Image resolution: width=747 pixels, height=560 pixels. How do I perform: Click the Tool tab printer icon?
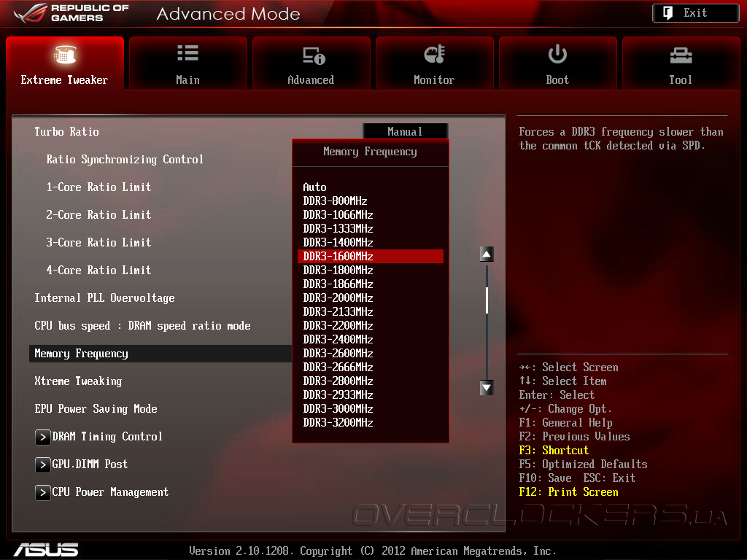681,55
